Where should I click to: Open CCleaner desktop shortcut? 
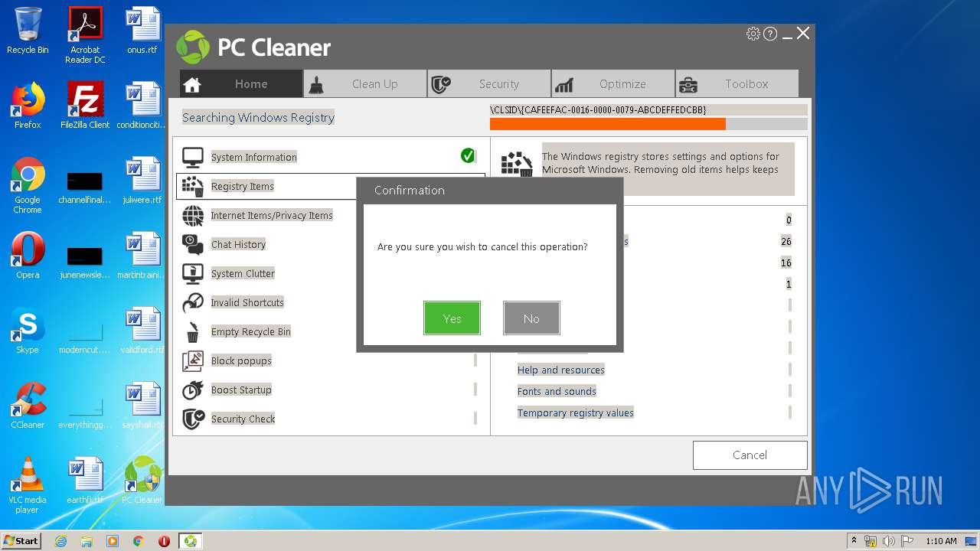click(28, 406)
